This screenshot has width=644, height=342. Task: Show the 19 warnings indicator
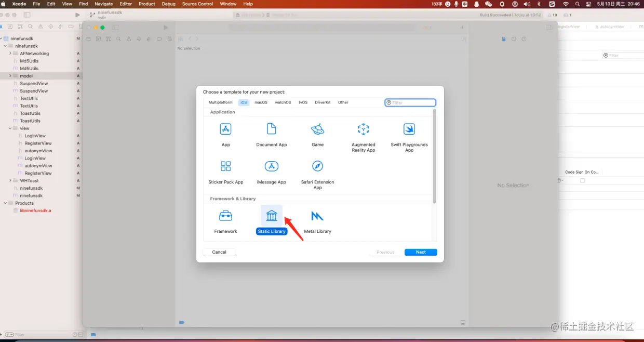(552, 15)
